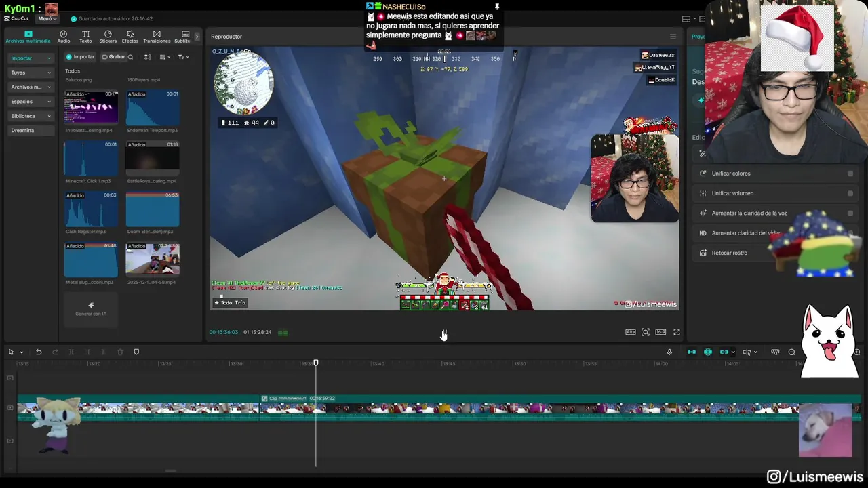Select IntroBattl...oaring.mp4 thumbnail
This screenshot has height=488, width=868.
click(91, 108)
